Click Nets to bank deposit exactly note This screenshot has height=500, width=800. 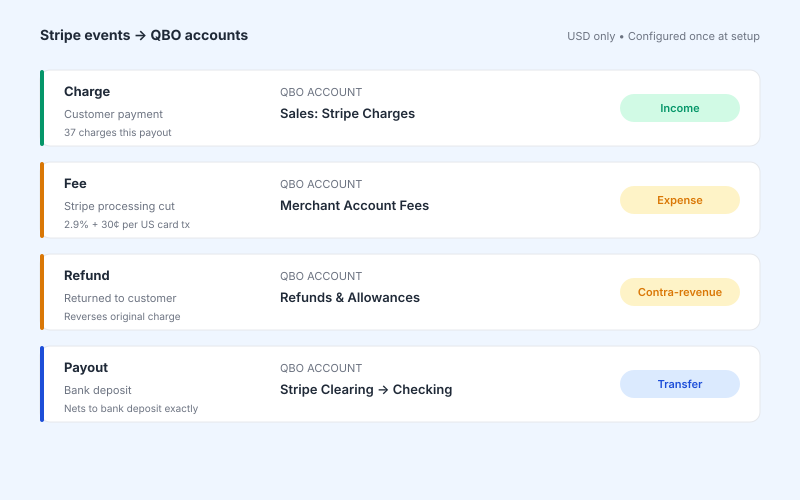(131, 409)
